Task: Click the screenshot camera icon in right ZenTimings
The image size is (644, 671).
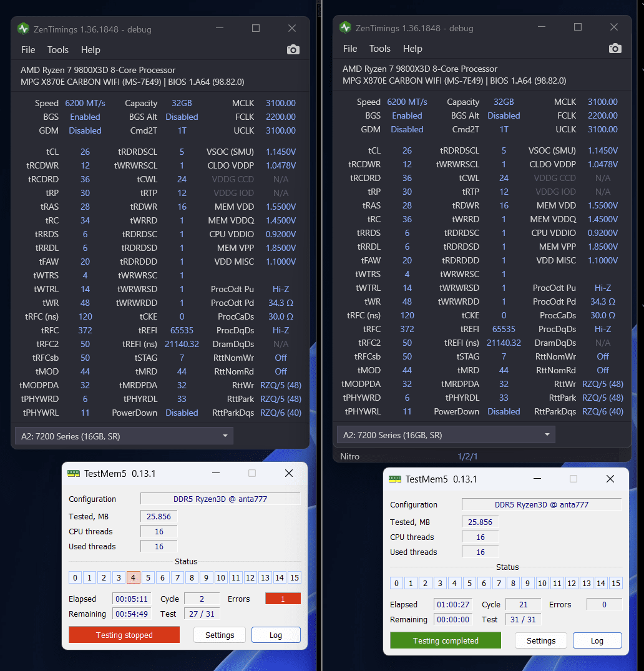Action: pyautogui.click(x=615, y=48)
